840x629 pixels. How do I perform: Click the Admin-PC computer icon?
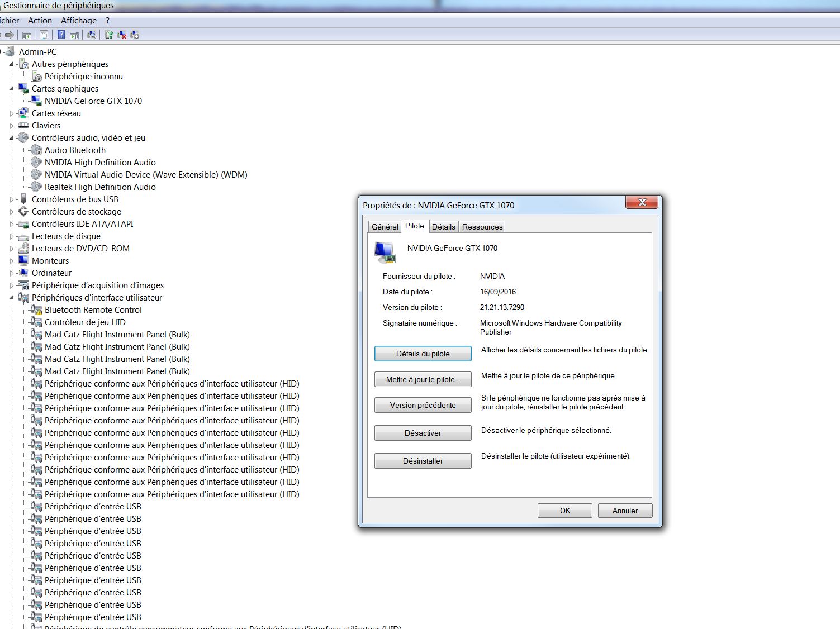[10, 51]
